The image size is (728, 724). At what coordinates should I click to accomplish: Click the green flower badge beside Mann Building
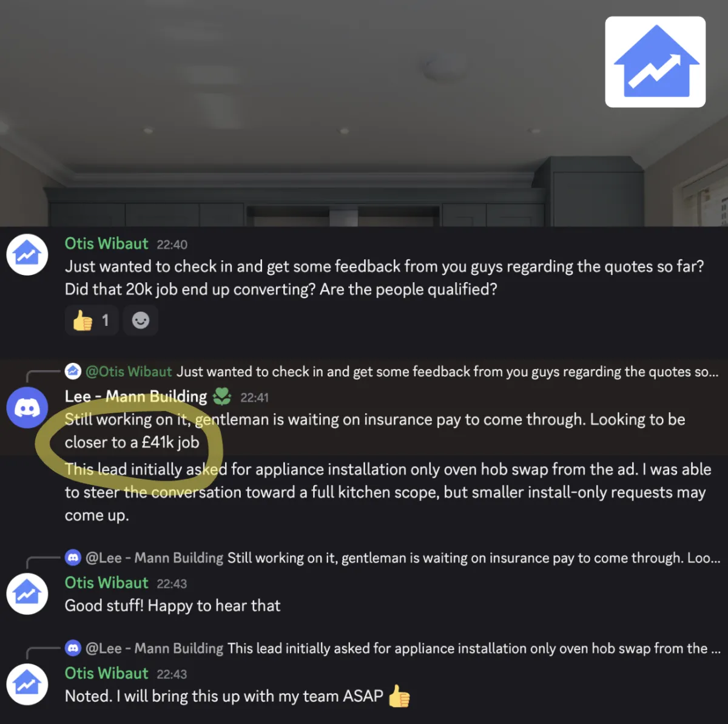click(222, 397)
